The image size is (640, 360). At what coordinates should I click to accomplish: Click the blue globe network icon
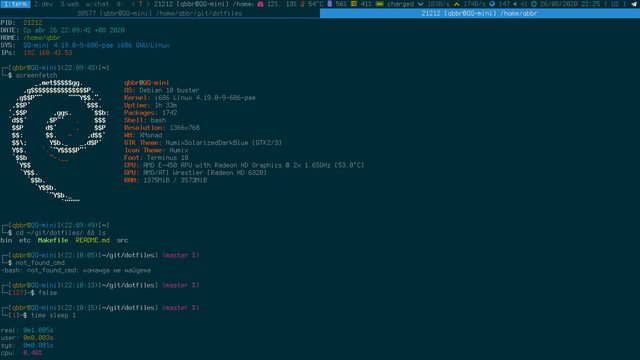492,4
